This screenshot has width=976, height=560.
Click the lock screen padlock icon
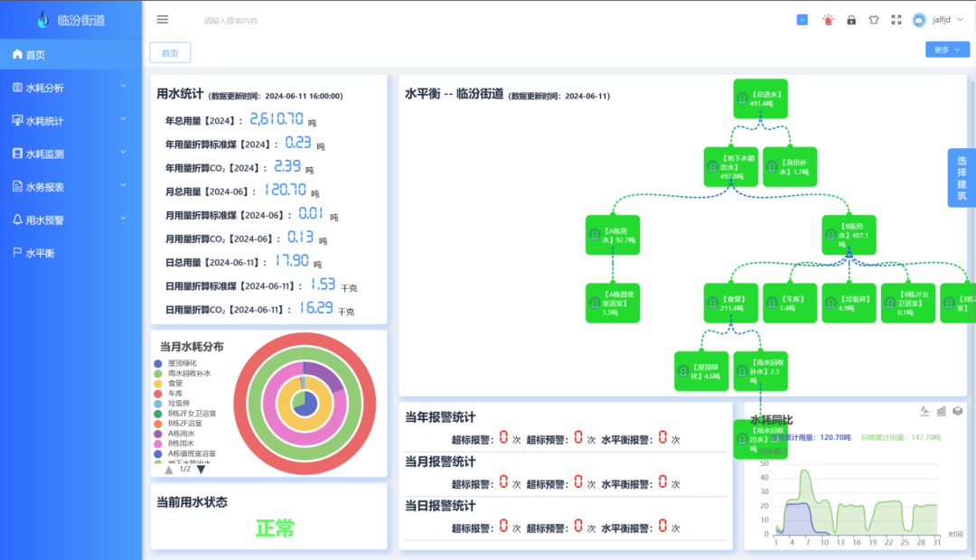(x=851, y=20)
